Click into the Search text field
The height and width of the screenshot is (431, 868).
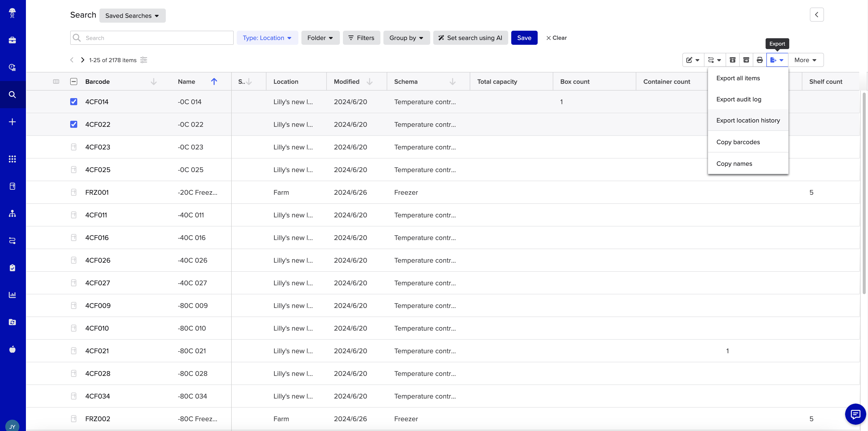(152, 38)
